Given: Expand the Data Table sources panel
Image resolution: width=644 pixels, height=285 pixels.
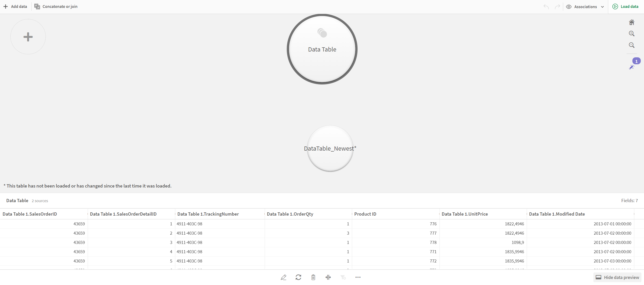Looking at the screenshot, I should click(x=40, y=200).
